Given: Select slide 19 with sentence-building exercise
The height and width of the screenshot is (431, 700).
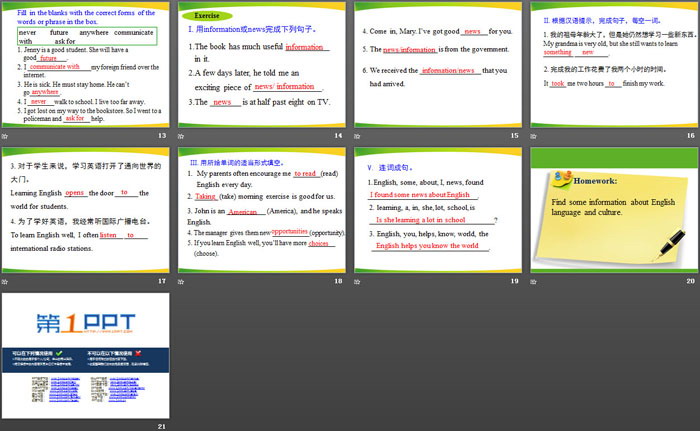Looking at the screenshot, I should (x=437, y=210).
